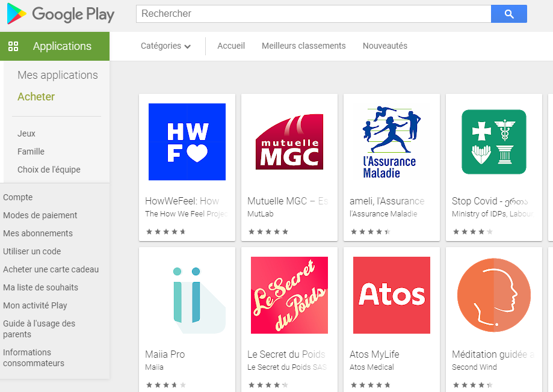Open Mutuelle MGC app icon
Viewport: 553px width, 392px height.
(x=289, y=142)
